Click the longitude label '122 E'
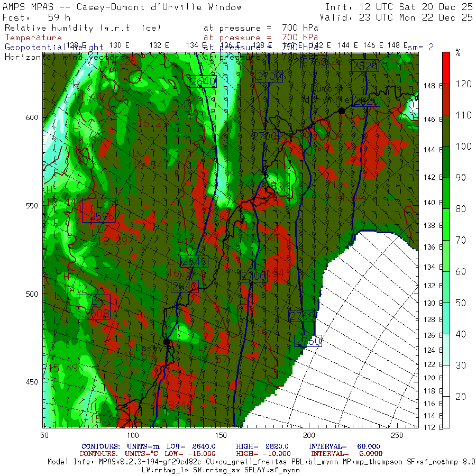The image size is (476, 476). click(434, 364)
